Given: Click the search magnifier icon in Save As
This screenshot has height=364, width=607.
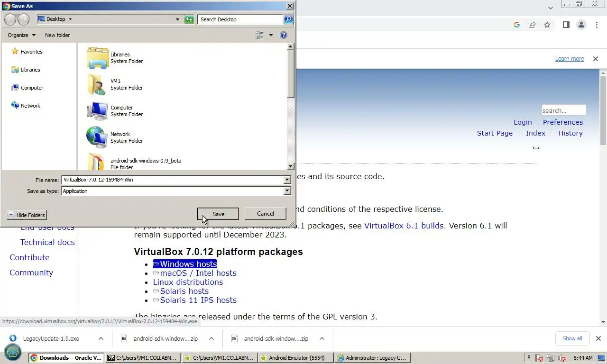Looking at the screenshot, I should tap(288, 19).
